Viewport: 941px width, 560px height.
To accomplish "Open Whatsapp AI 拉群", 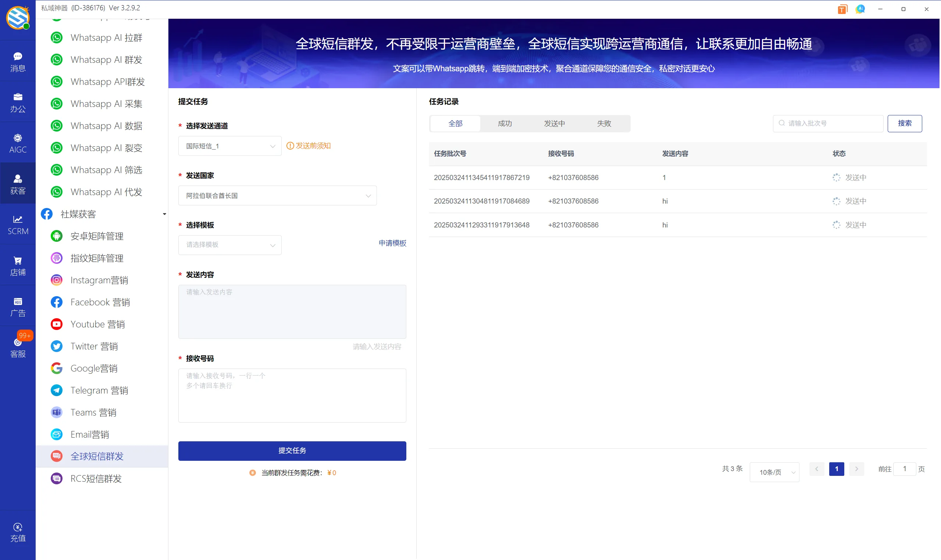I will pyautogui.click(x=107, y=37).
